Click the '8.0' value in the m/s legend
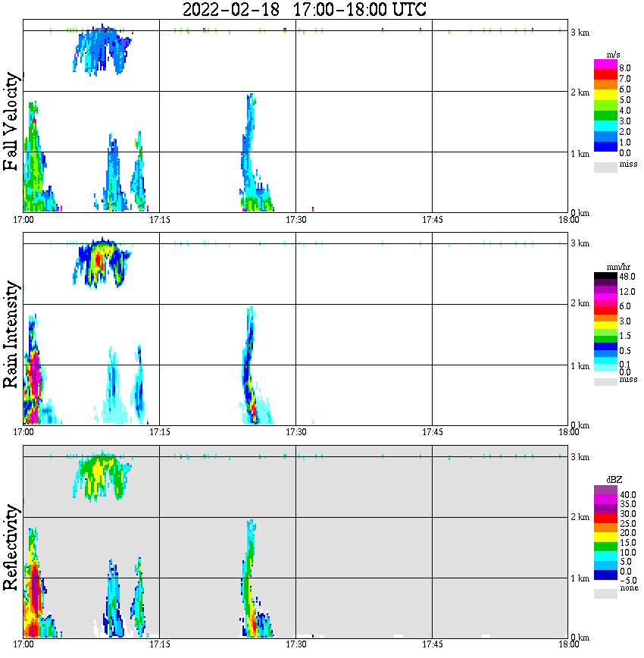Screen dimensions: 644x658 pyautogui.click(x=625, y=68)
